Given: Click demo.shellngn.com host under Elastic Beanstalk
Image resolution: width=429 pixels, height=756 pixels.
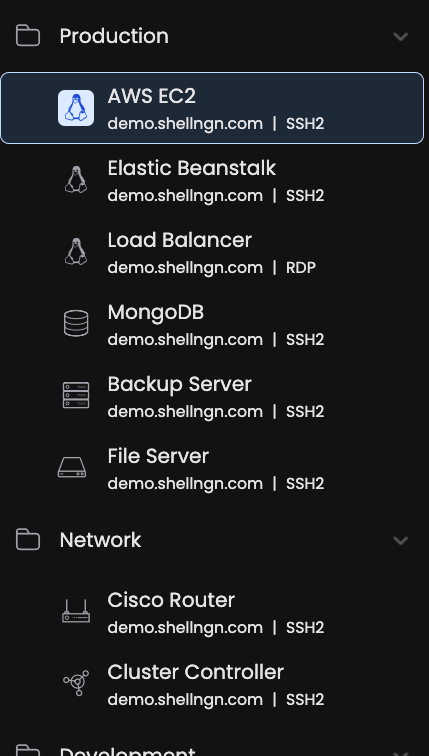Looking at the screenshot, I should pos(185,196).
